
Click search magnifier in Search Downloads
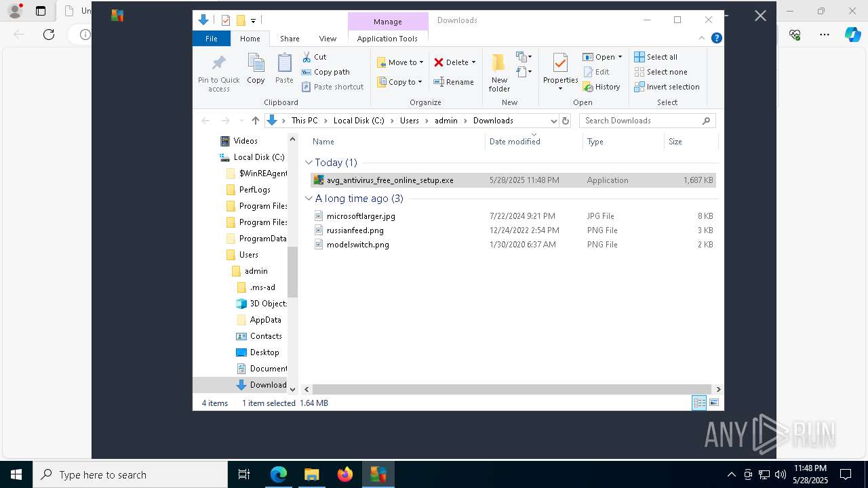(706, 121)
